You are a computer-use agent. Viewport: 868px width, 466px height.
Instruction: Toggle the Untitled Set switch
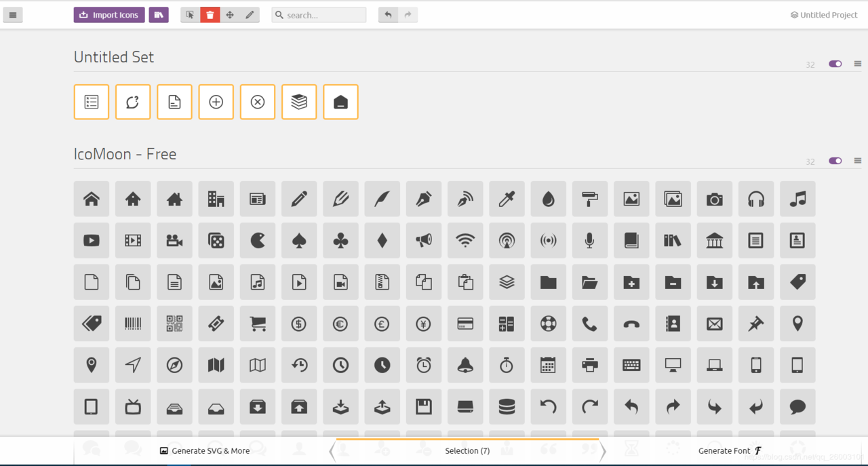[835, 64]
